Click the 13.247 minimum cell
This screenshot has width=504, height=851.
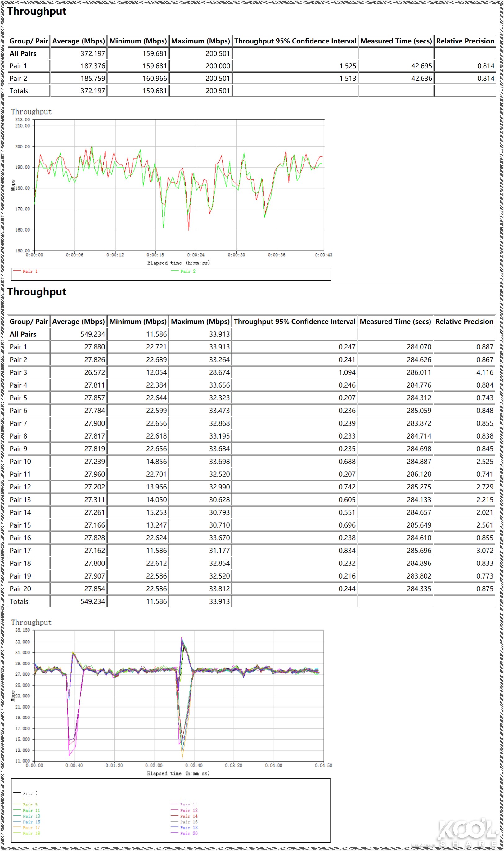pyautogui.click(x=138, y=525)
